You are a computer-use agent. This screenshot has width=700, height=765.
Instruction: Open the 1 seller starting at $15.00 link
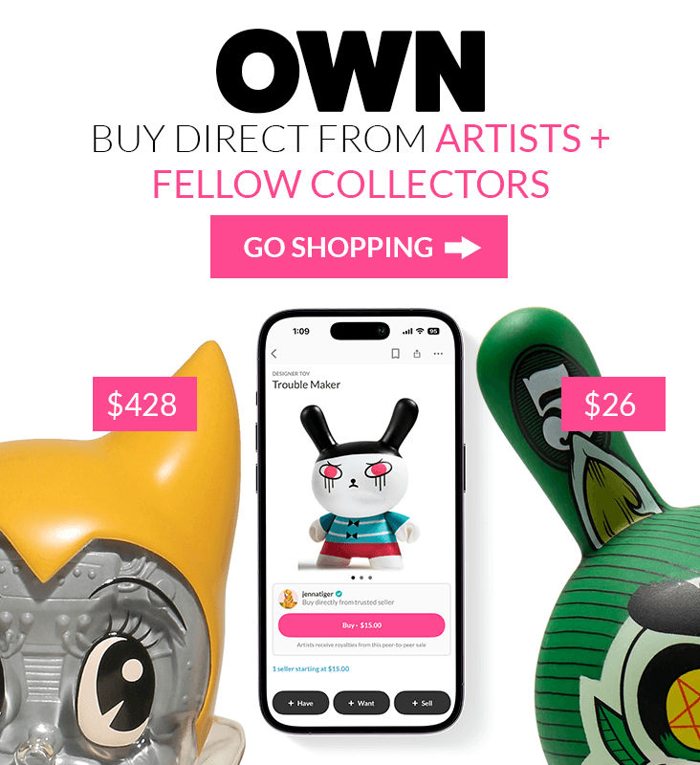tap(311, 668)
